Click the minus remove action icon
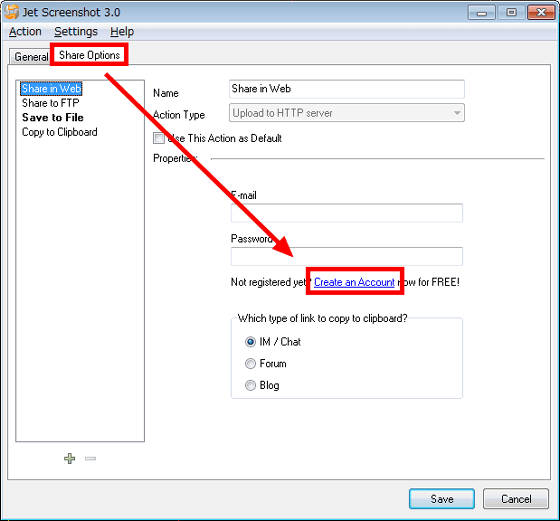560x521 pixels. tap(90, 459)
